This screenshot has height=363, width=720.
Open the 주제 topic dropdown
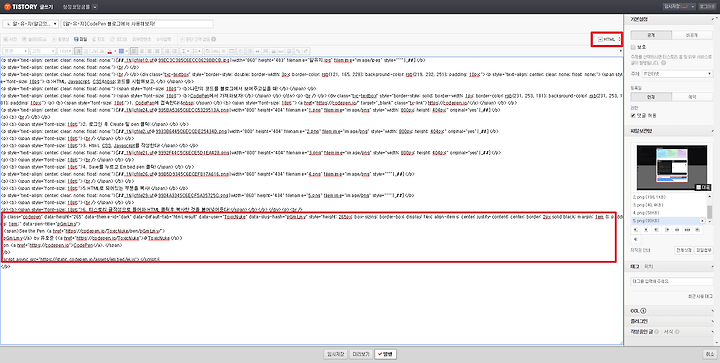[x=677, y=74]
